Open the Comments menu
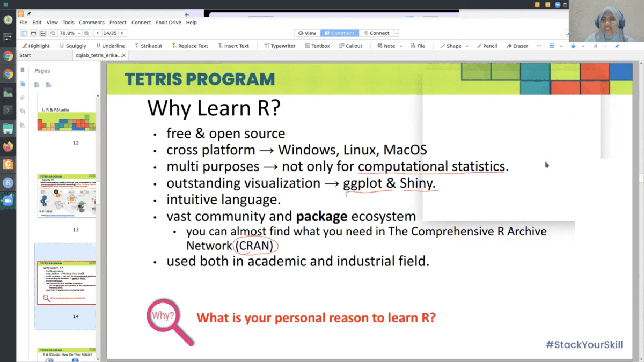This screenshot has width=644, height=362. click(x=92, y=23)
